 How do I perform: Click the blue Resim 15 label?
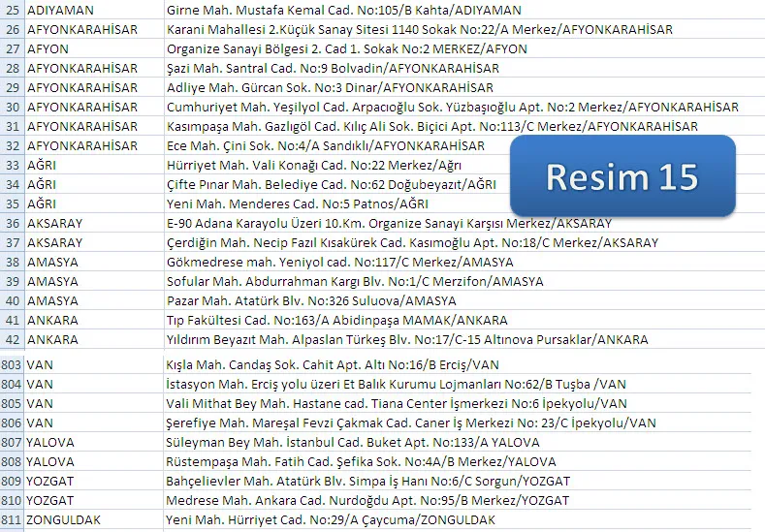[x=622, y=175]
